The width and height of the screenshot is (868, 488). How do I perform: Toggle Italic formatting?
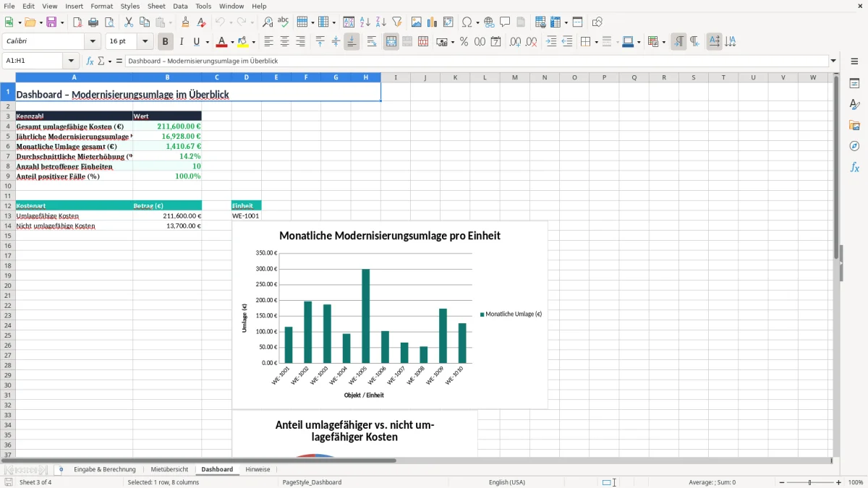pos(182,42)
